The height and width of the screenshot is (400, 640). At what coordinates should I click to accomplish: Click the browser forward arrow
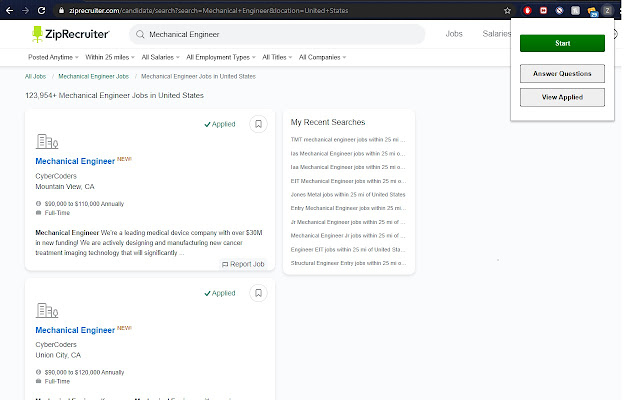click(x=25, y=11)
